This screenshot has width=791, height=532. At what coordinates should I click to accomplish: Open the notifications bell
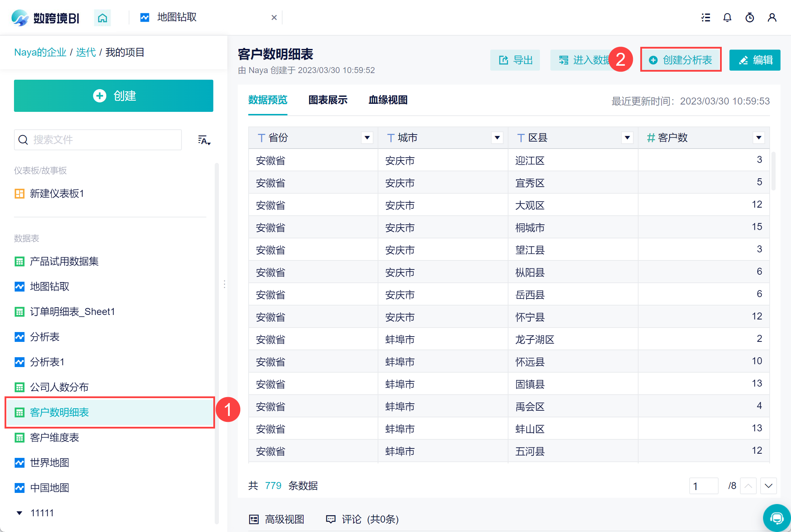(727, 17)
